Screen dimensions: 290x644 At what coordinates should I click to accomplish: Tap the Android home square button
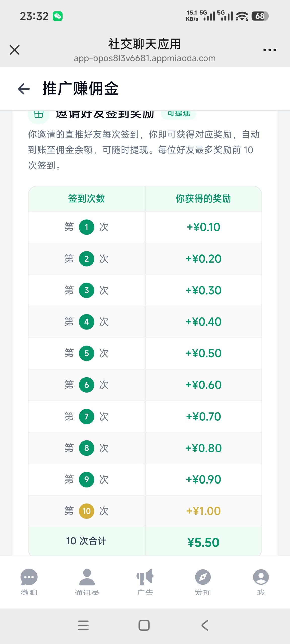click(x=144, y=625)
